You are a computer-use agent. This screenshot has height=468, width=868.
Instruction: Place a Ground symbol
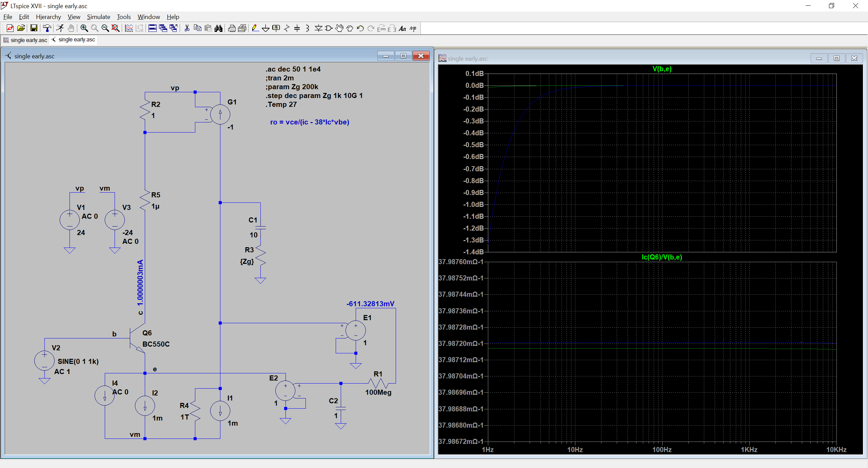(x=266, y=28)
